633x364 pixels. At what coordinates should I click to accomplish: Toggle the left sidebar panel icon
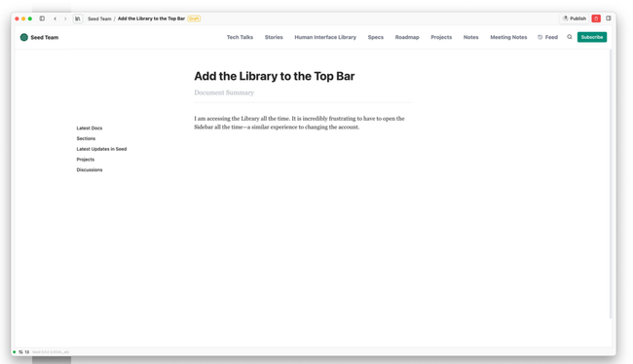click(42, 18)
